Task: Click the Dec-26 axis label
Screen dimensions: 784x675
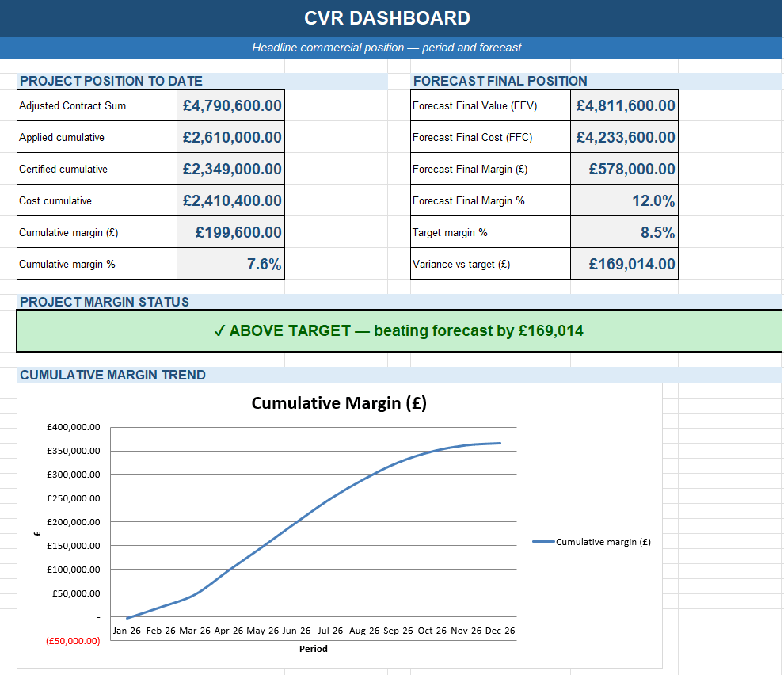Action: click(500, 631)
